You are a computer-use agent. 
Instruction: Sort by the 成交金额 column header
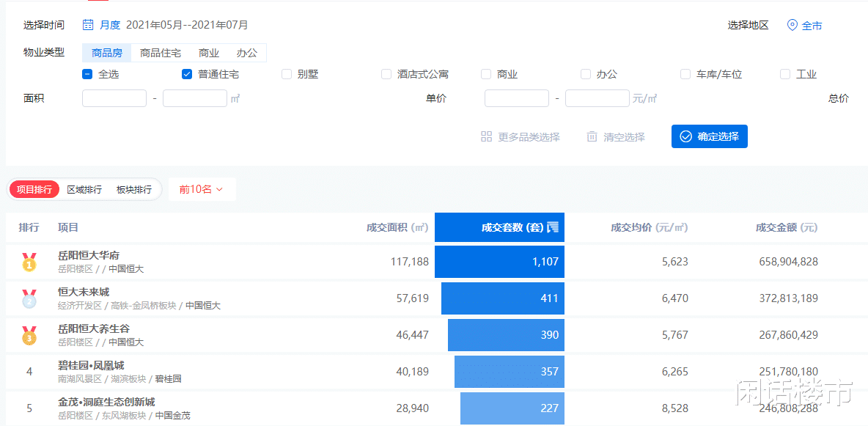point(787,227)
